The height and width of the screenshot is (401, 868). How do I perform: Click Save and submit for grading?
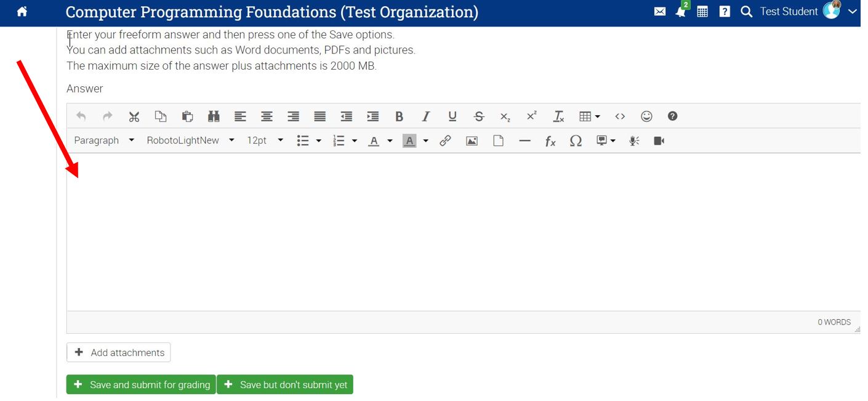141,384
